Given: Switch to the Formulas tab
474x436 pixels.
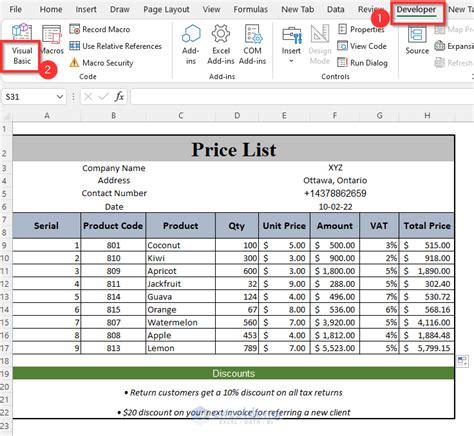Looking at the screenshot, I should (x=250, y=9).
